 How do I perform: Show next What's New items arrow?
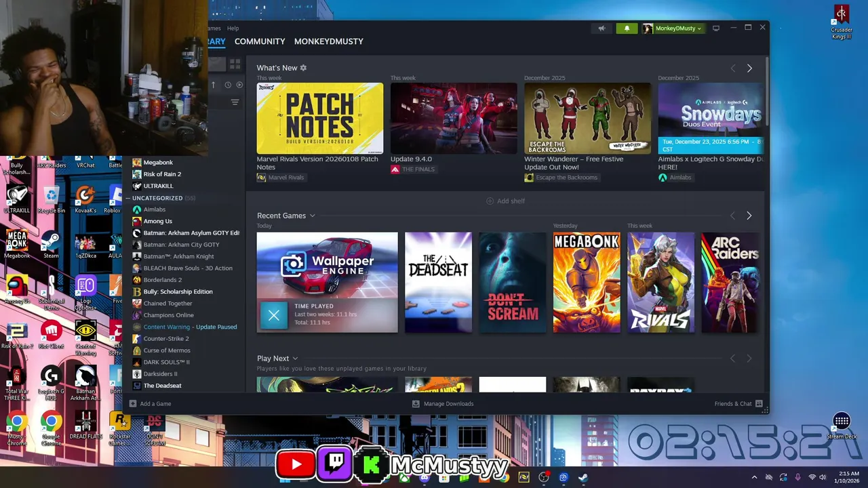point(749,68)
